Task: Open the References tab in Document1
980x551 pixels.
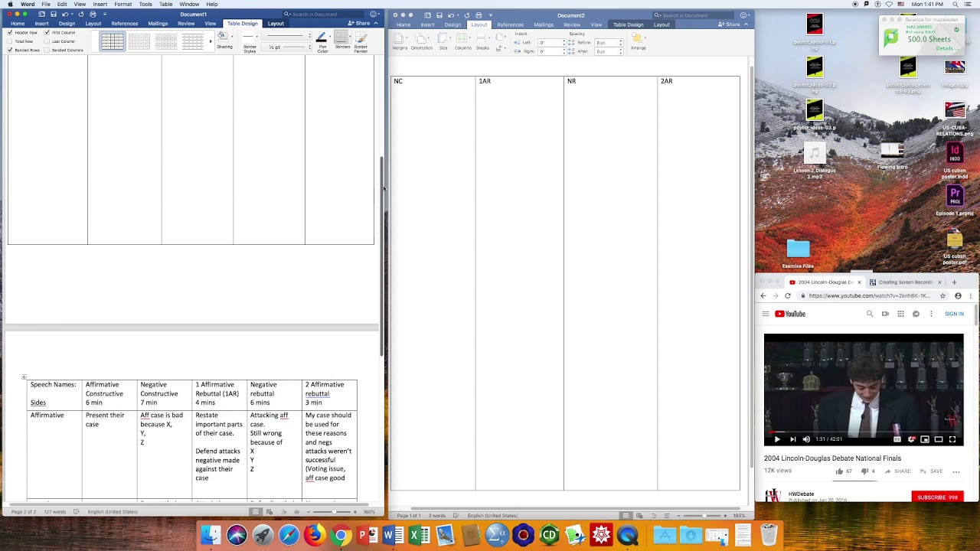Action: pos(124,24)
